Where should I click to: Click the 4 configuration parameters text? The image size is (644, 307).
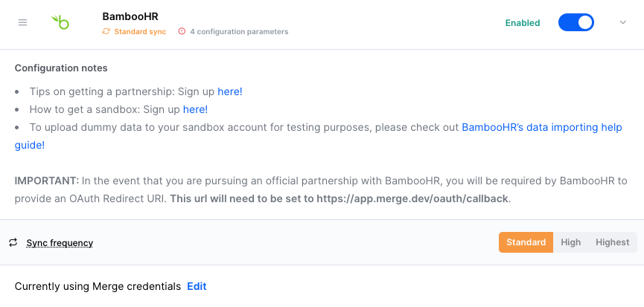tap(239, 31)
